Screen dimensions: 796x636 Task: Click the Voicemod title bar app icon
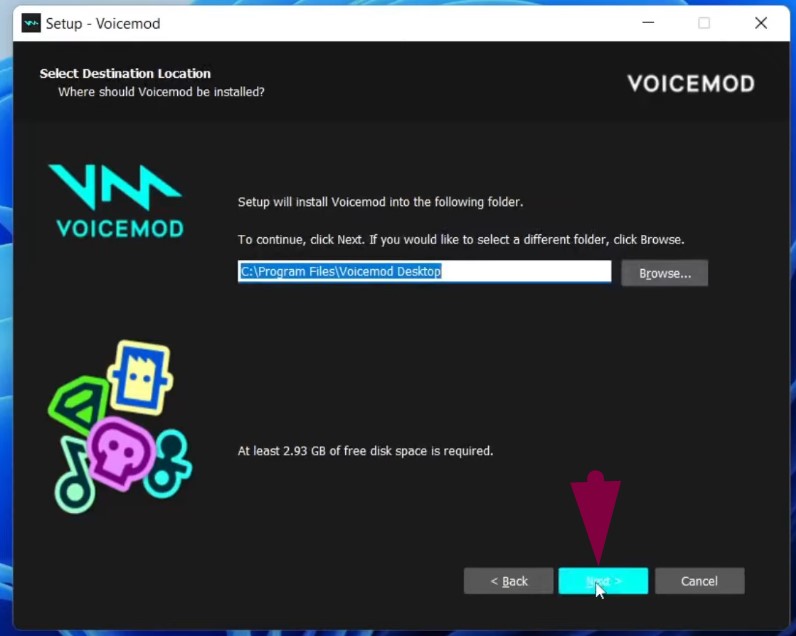31,23
